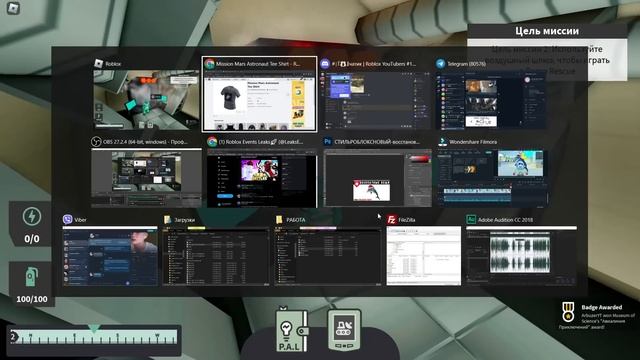
Task: Click the 'Viber' title text
Action: pos(80,220)
